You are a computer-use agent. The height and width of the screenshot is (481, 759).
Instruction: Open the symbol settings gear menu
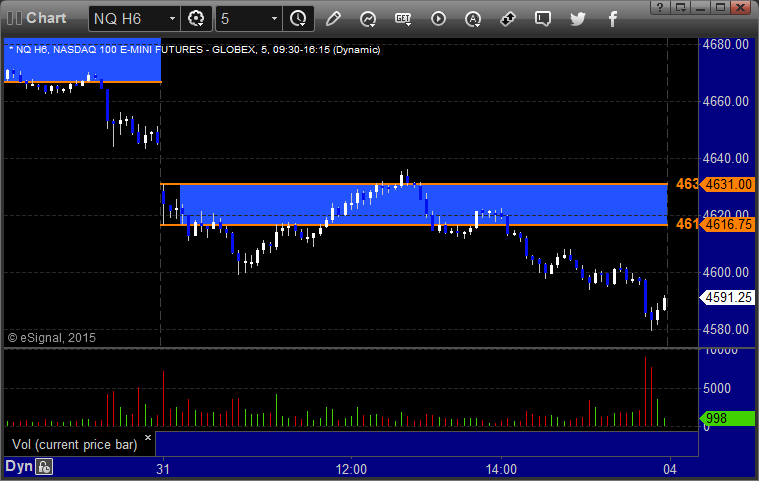coord(196,19)
